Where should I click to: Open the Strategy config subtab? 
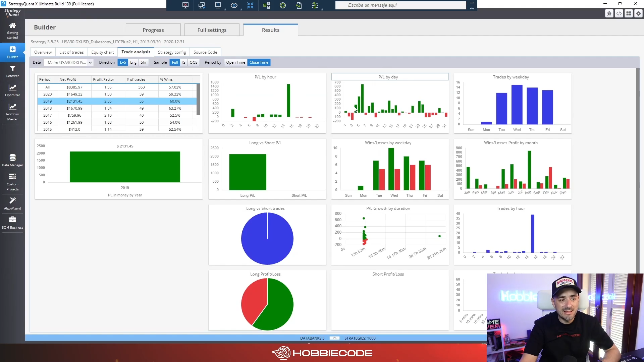tap(172, 52)
